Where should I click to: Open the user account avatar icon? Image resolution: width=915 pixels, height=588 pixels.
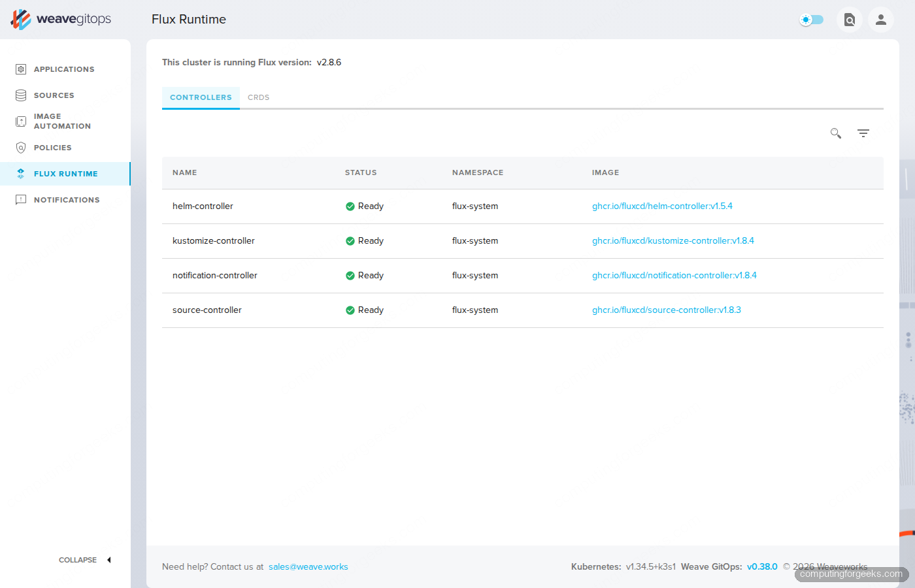pyautogui.click(x=881, y=20)
